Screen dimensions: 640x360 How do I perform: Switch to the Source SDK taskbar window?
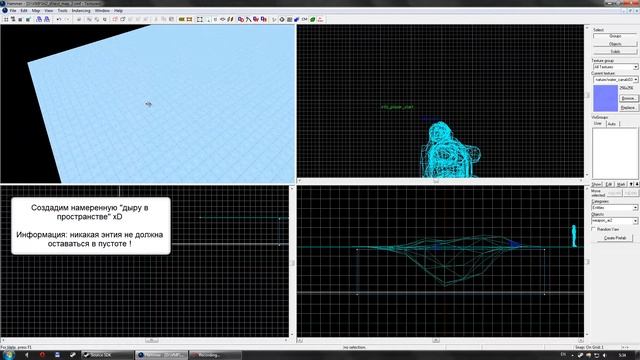[108, 355]
